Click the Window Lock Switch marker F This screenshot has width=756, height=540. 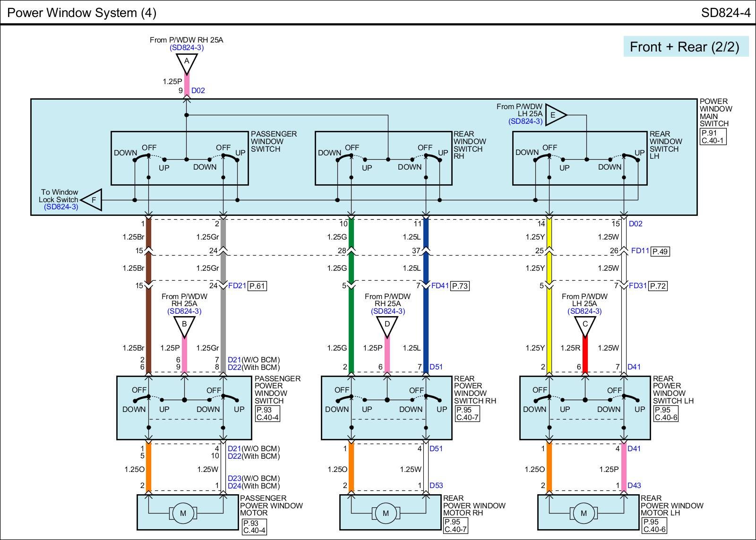[x=92, y=200]
